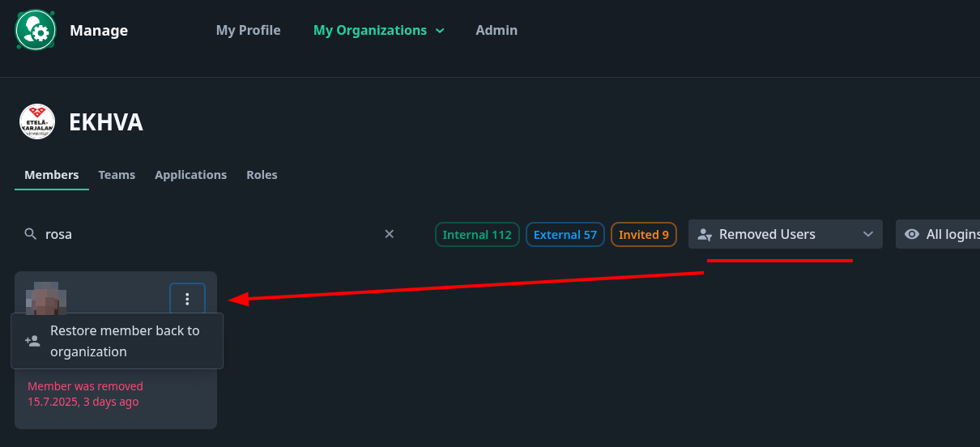Click the search magnifier icon
The height and width of the screenshot is (447, 980).
click(x=31, y=234)
